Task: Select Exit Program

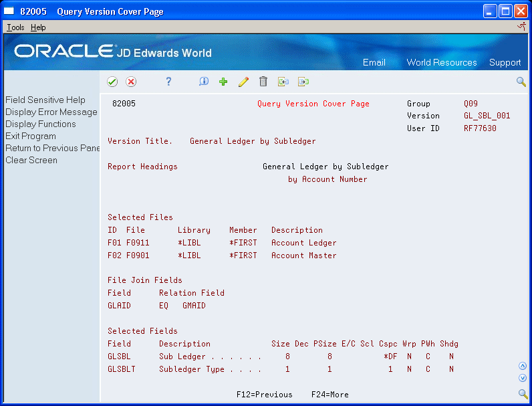Action: coord(31,136)
